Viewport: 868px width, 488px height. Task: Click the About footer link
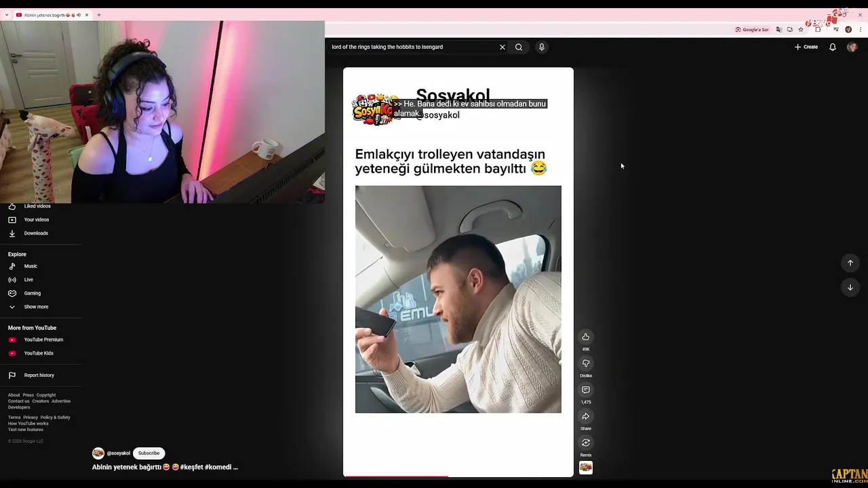pyautogui.click(x=14, y=395)
